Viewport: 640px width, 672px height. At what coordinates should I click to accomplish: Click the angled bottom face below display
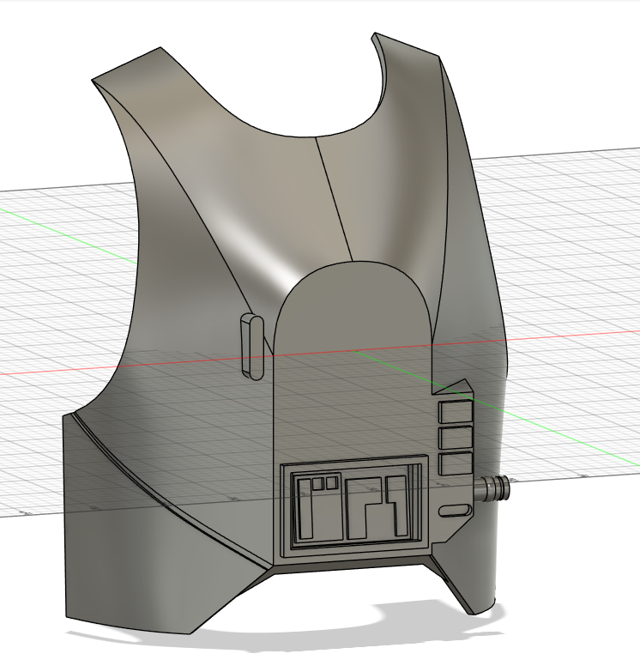click(352, 569)
